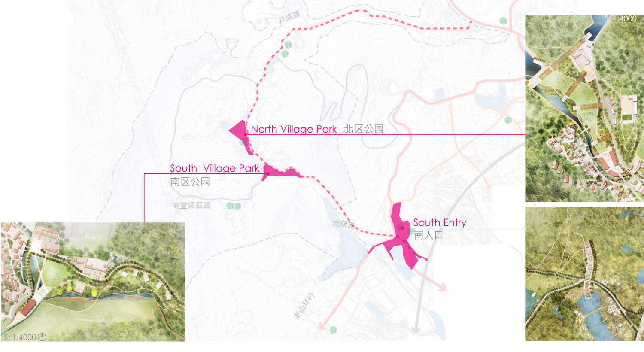Click the green P marker below 八采路's H marker

tap(285, 54)
